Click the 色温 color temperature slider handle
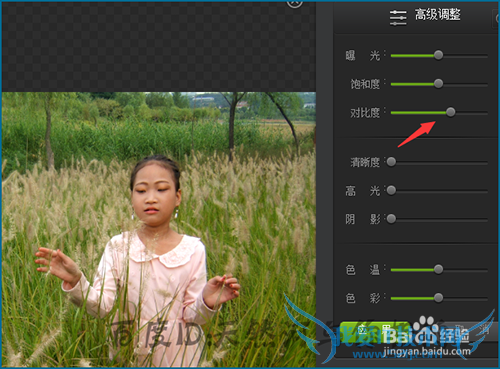This screenshot has height=369, width=500. [439, 269]
